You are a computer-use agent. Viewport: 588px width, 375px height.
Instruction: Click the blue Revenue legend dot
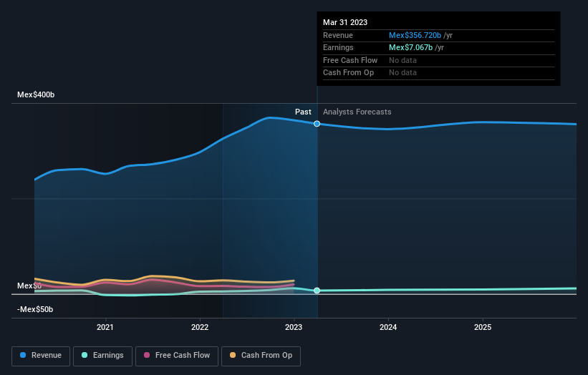tap(23, 355)
